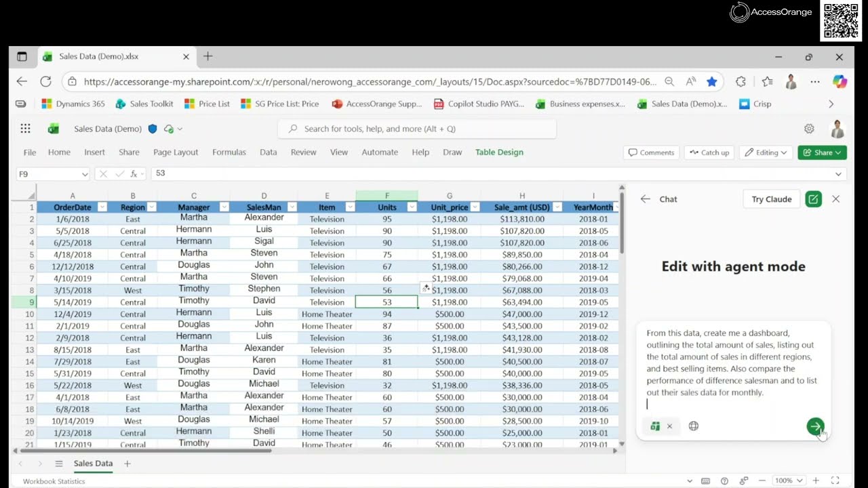Image resolution: width=868 pixels, height=488 pixels.
Task: Click the browser Back arrow
Action: (x=22, y=81)
